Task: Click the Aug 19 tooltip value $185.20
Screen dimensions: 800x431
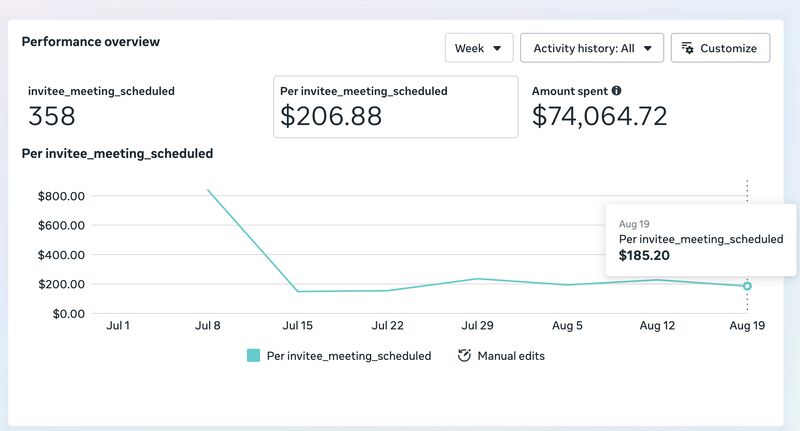Action: click(644, 256)
